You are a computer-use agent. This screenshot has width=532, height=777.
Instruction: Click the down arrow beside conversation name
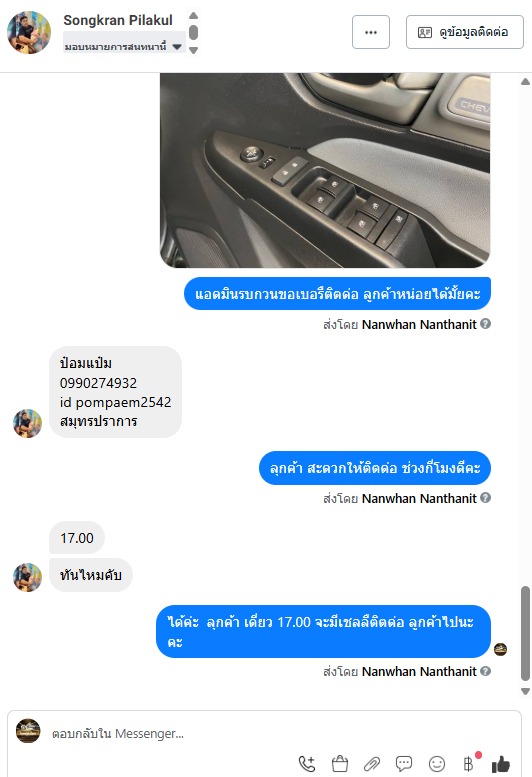tap(194, 50)
